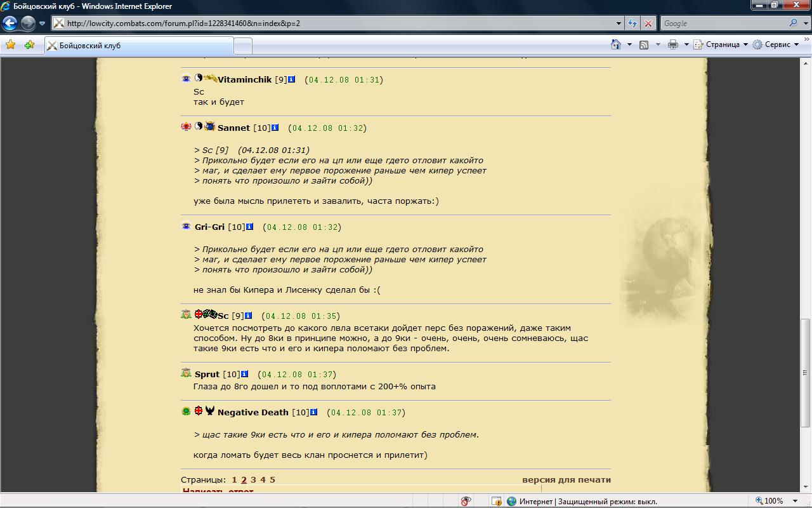Screen dimensions: 812x508
Task: Open Sprut's user info icon
Action: pos(245,374)
